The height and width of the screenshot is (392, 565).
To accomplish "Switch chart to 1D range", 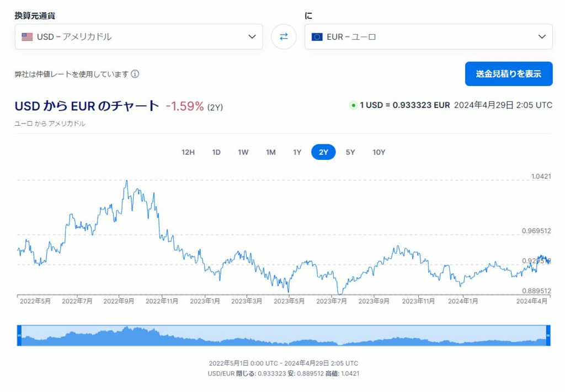I will 216,152.
